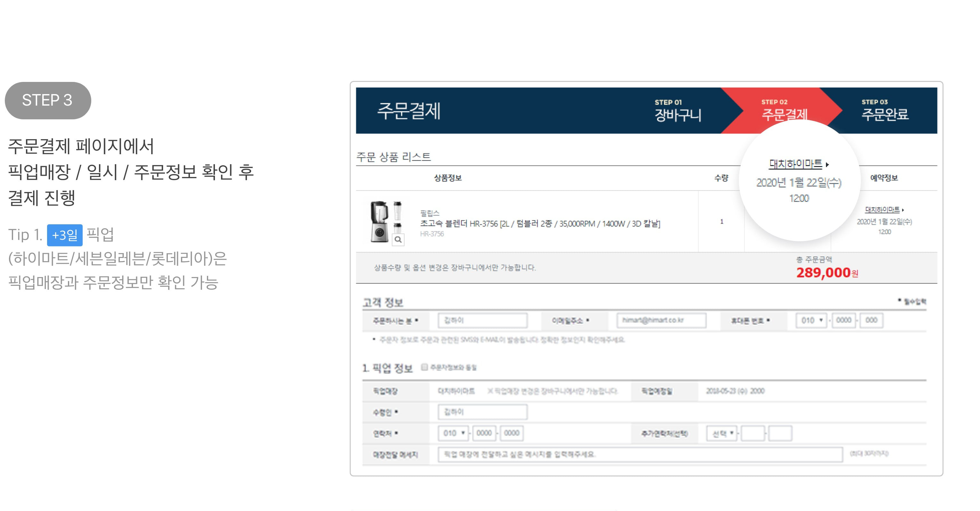
Task: Click the 상품수량 및 옵션 변경 notice text
Action: 455,268
